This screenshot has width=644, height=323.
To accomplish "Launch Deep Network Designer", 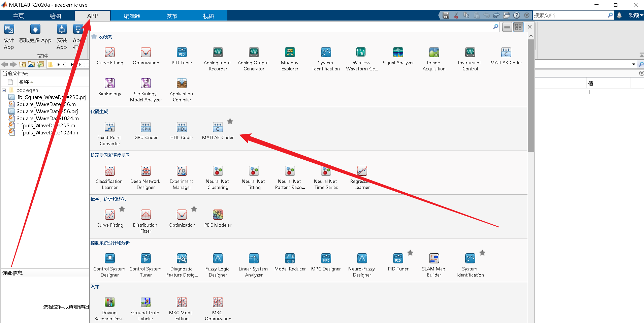I will [146, 177].
